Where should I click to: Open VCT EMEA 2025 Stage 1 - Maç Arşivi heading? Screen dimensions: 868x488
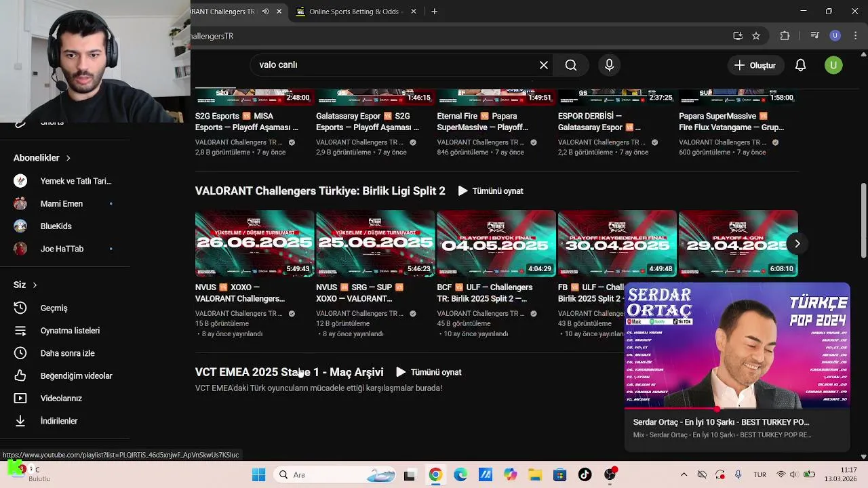click(x=290, y=372)
